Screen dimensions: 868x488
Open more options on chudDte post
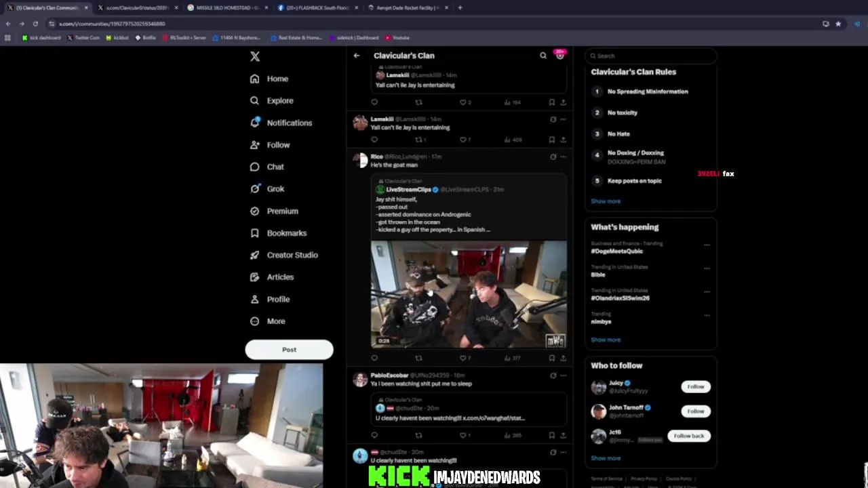(563, 452)
